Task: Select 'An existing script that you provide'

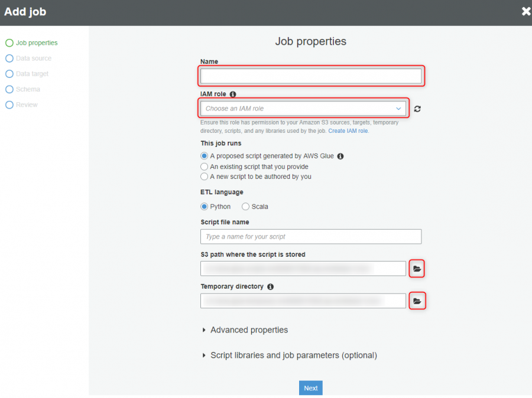Action: click(x=204, y=167)
